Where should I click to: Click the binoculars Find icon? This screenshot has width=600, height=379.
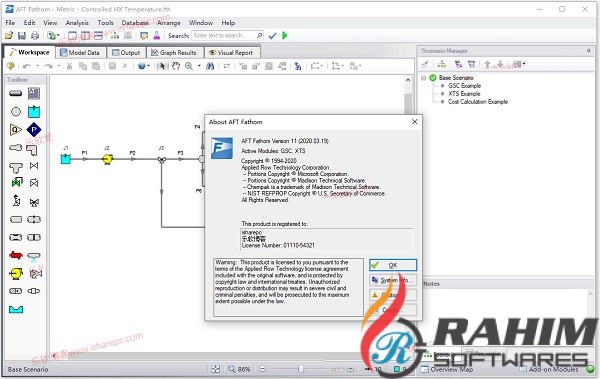click(210, 66)
